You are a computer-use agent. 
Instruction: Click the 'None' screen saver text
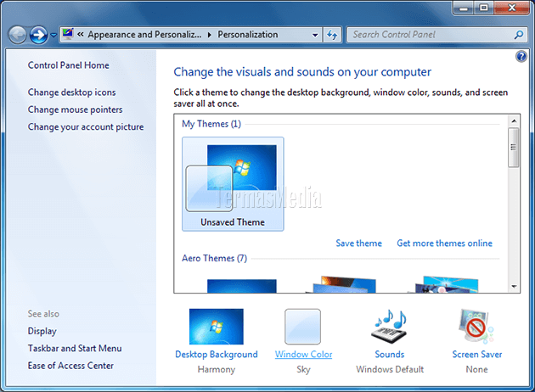point(476,369)
